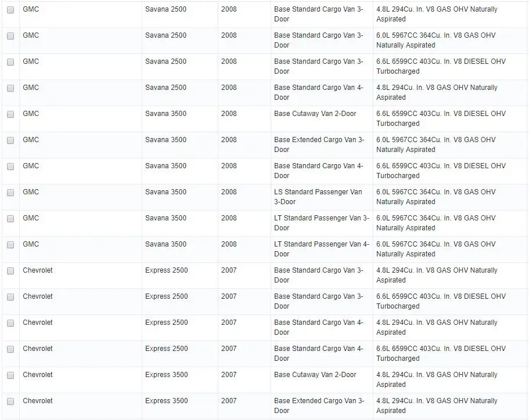Click 'GMC' in the Savana 3500 Cutaway Van row
Image resolution: width=529 pixels, height=420 pixels.
tap(31, 114)
